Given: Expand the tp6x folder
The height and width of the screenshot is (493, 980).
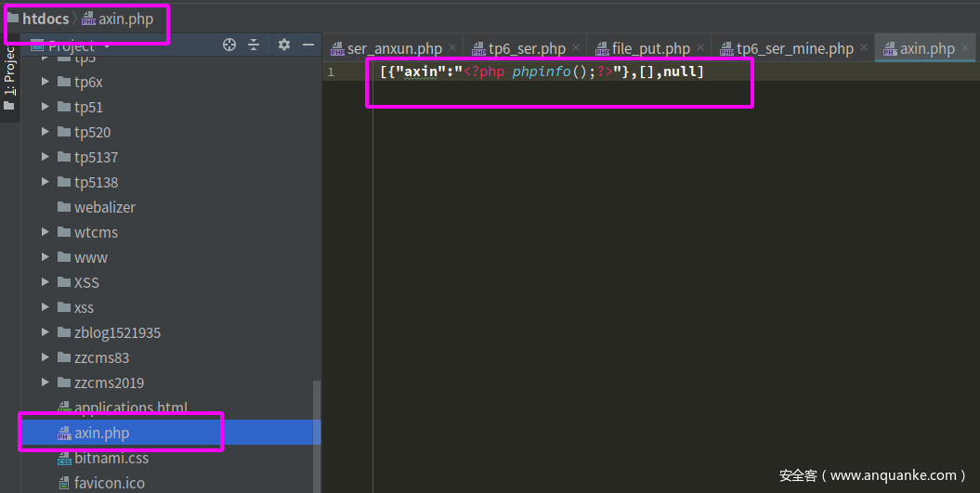Looking at the screenshot, I should 46,82.
